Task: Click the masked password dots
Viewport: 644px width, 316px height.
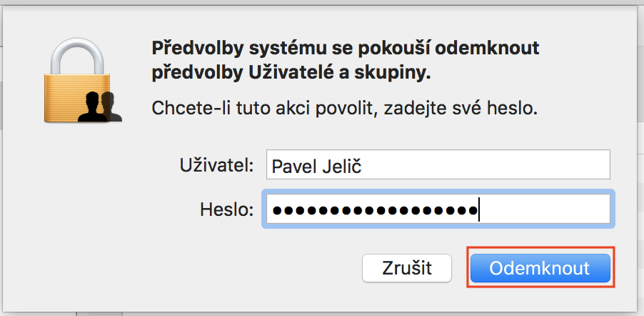Action: [375, 210]
